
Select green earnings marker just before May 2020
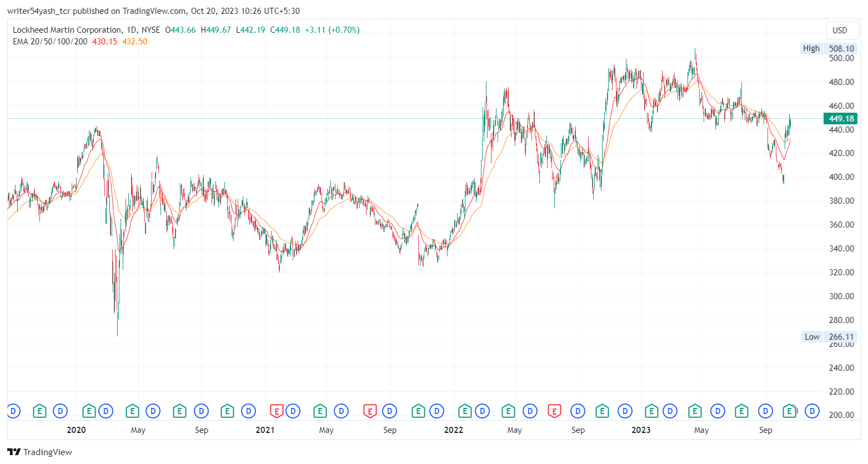132,411
